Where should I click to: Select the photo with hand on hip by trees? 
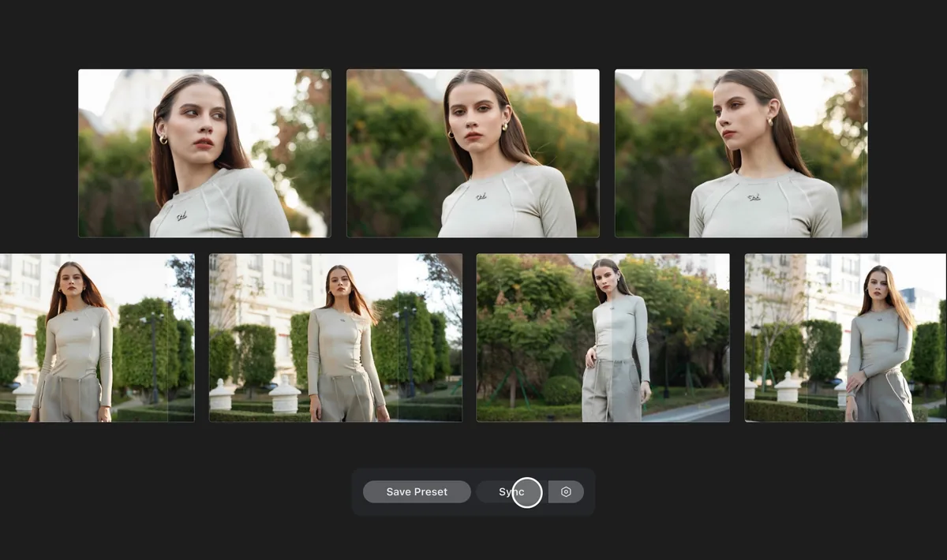click(603, 338)
